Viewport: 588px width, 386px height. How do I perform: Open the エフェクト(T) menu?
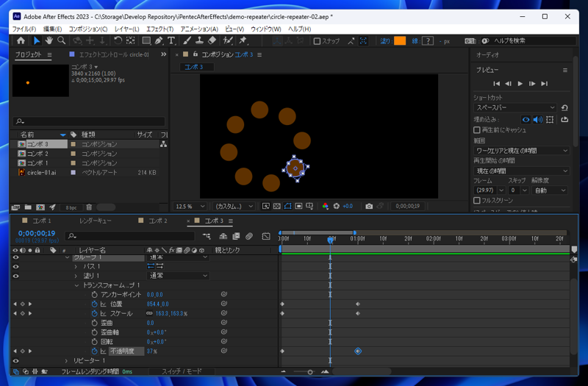tap(160, 29)
